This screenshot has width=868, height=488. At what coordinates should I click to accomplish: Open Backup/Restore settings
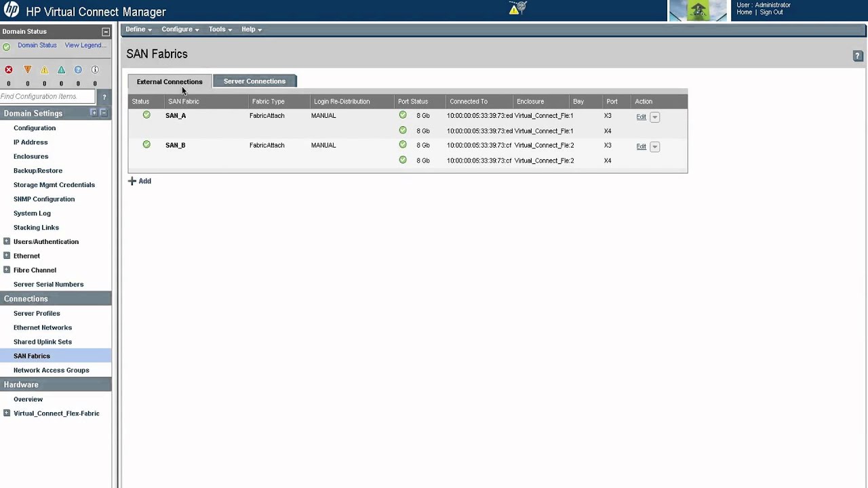tap(38, 171)
